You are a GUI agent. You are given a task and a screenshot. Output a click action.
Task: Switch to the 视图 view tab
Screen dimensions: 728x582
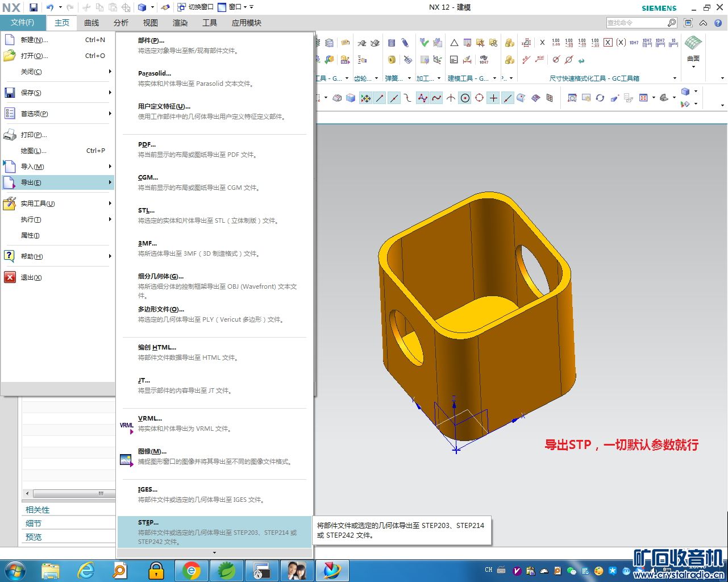tap(151, 23)
